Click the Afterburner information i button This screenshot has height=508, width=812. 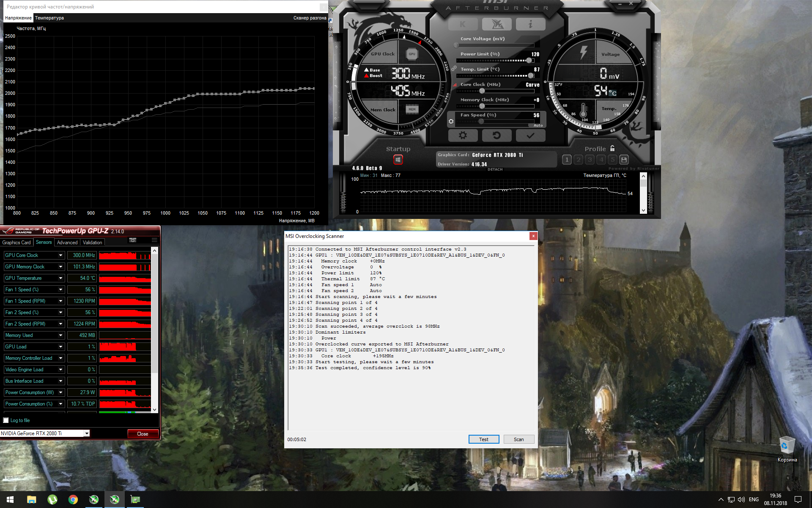click(x=530, y=25)
